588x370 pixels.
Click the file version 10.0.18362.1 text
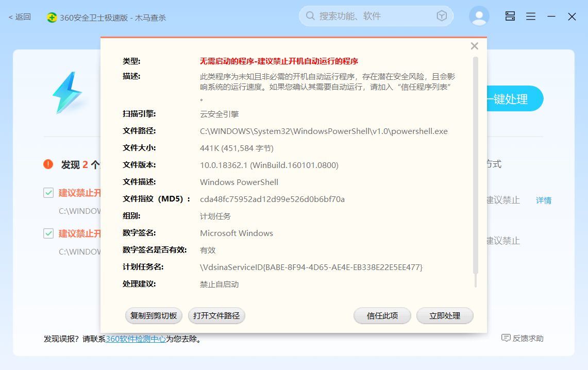coord(269,165)
